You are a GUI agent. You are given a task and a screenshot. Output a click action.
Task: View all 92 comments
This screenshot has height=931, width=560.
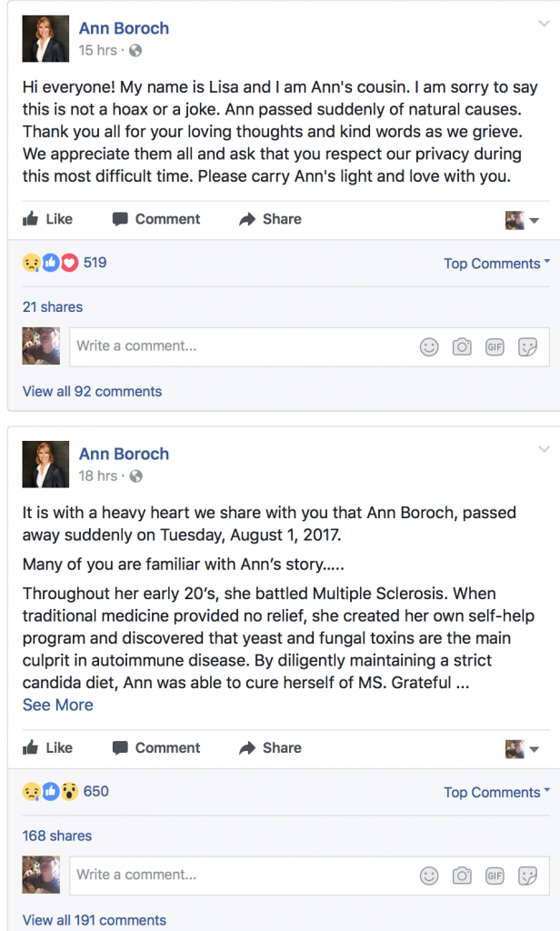pyautogui.click(x=92, y=391)
